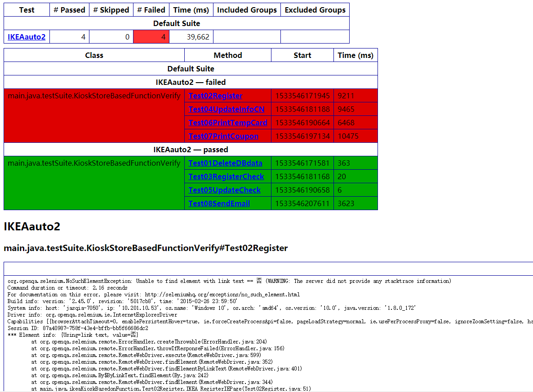Open the IKEAauto2 test link
Viewport: 533px width, 392px height.
(27, 37)
